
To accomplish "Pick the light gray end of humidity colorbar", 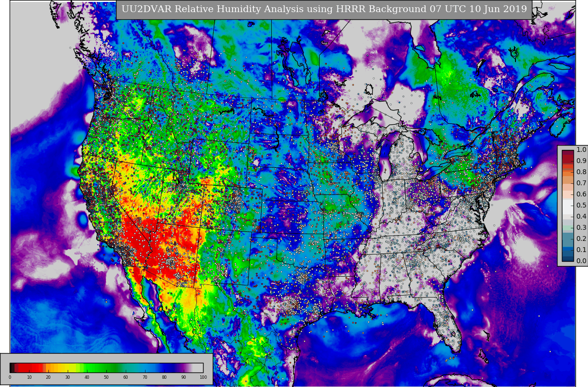I will tap(198, 368).
